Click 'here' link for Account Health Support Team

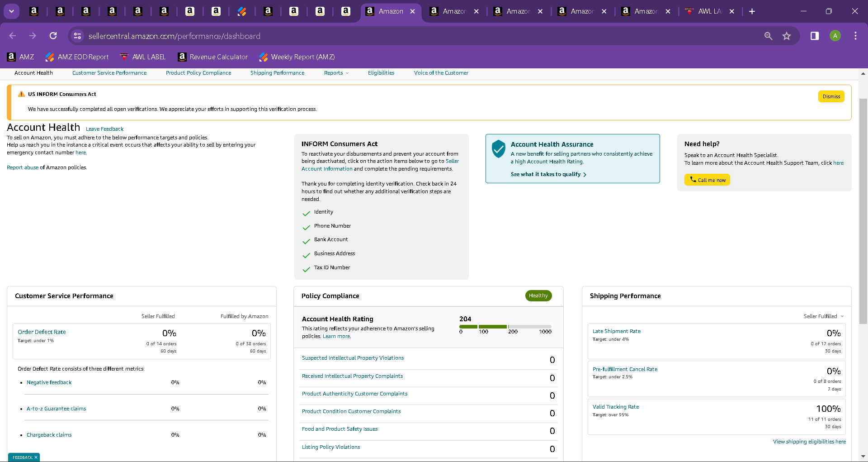tap(839, 163)
